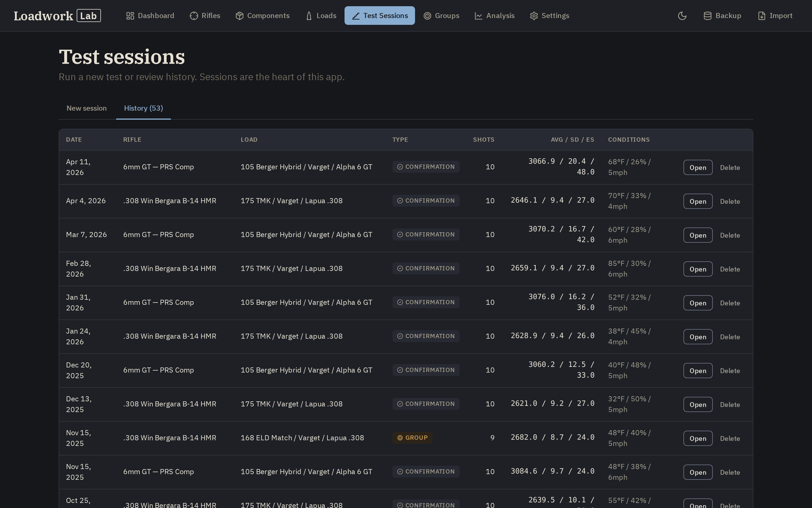The image size is (812, 508).
Task: Delete the Apr 11, 2026 session
Action: click(730, 167)
